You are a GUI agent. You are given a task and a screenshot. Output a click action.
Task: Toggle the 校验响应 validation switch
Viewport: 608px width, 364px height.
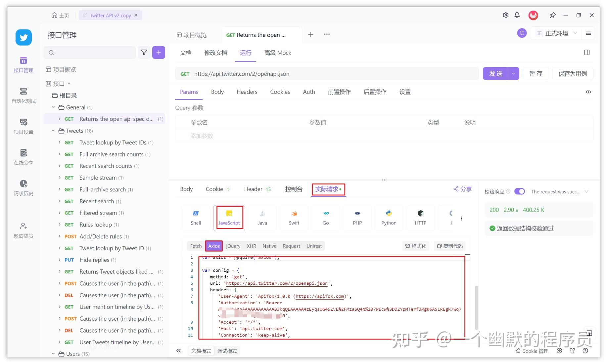pyautogui.click(x=520, y=191)
